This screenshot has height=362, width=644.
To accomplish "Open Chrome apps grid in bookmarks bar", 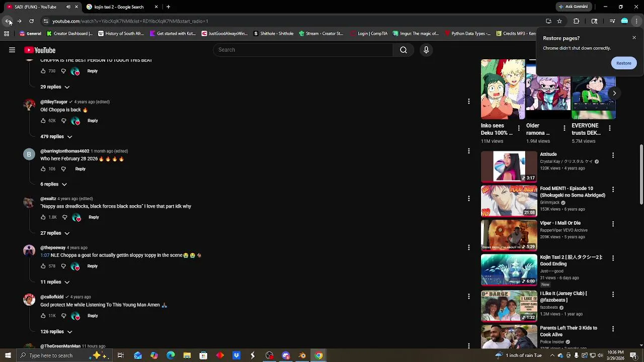I will [x=7, y=34].
